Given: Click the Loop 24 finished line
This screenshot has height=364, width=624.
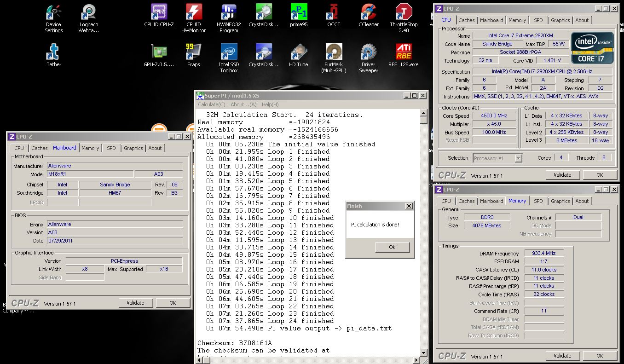Looking at the screenshot, I should pyautogui.click(x=270, y=321).
